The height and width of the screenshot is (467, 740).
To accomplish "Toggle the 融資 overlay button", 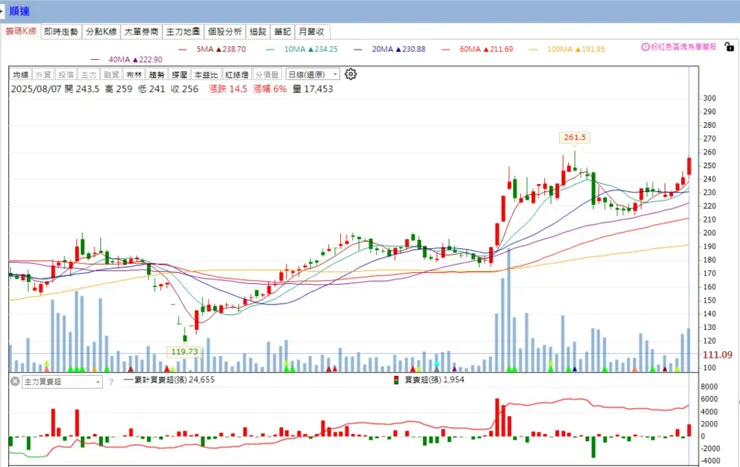I will [x=111, y=75].
